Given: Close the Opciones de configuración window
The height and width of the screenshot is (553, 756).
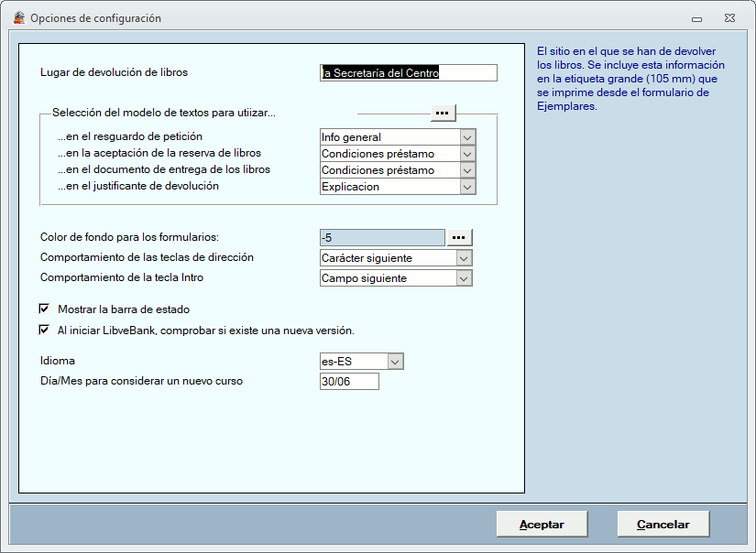Looking at the screenshot, I should (729, 17).
